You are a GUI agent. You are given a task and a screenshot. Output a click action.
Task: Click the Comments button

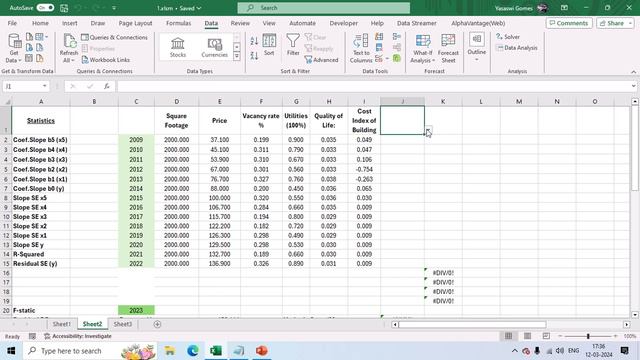coord(569,23)
